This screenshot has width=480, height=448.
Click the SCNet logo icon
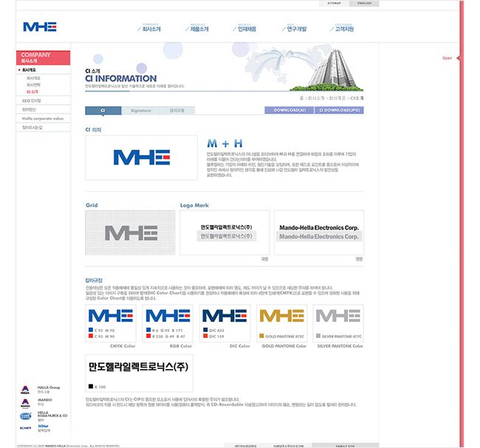[25, 428]
